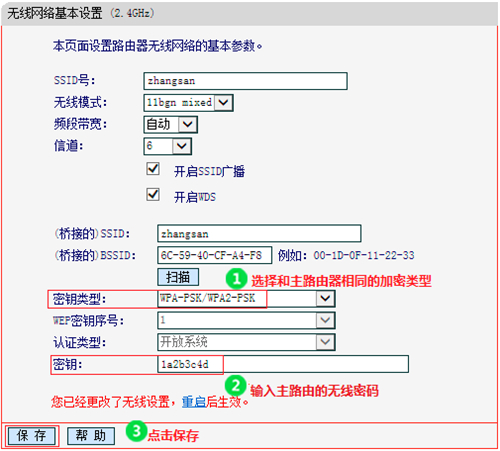
Task: Click the green step 2 marker icon
Action: (235, 386)
